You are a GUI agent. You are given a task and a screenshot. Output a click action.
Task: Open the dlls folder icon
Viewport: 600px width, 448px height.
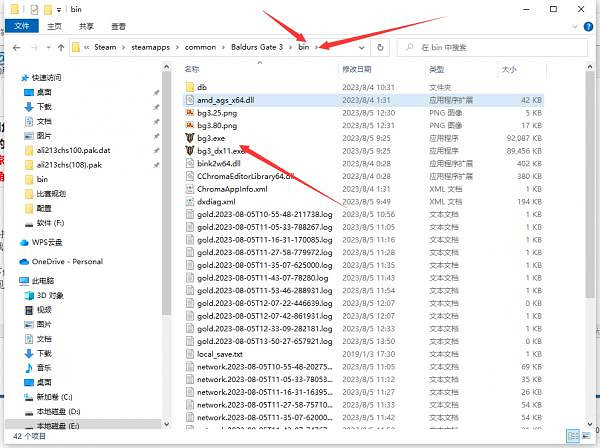point(189,88)
